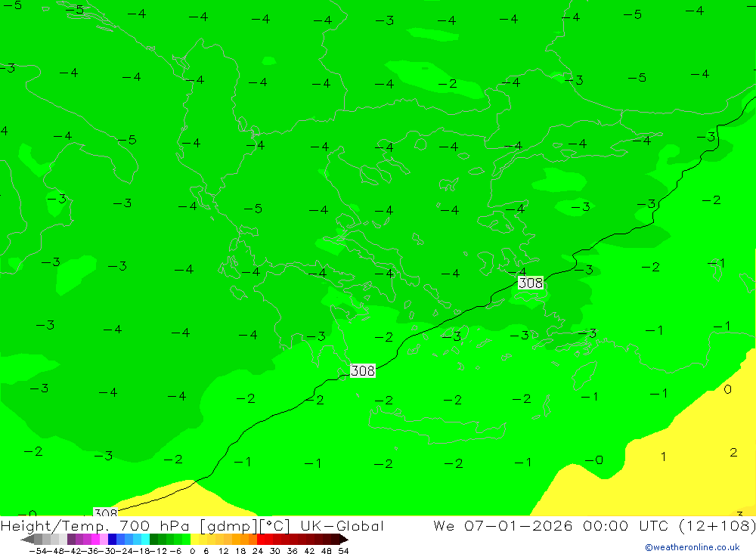756x554 pixels.
Task: Click the dark maroon right arrow end of the scale
Action: pyautogui.click(x=343, y=540)
